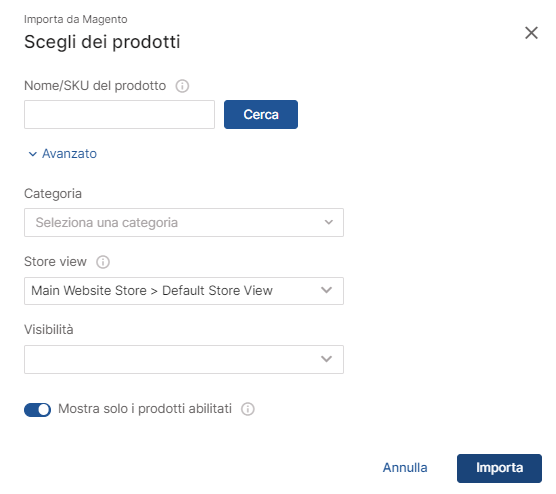Click the Cerca button
This screenshot has width=556, height=494.
(x=261, y=114)
